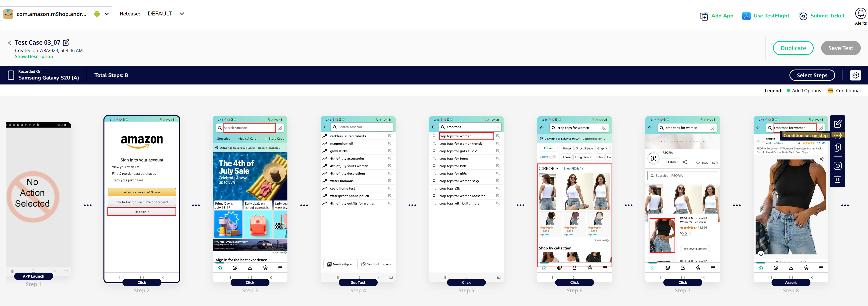Click Save Test button

840,48
